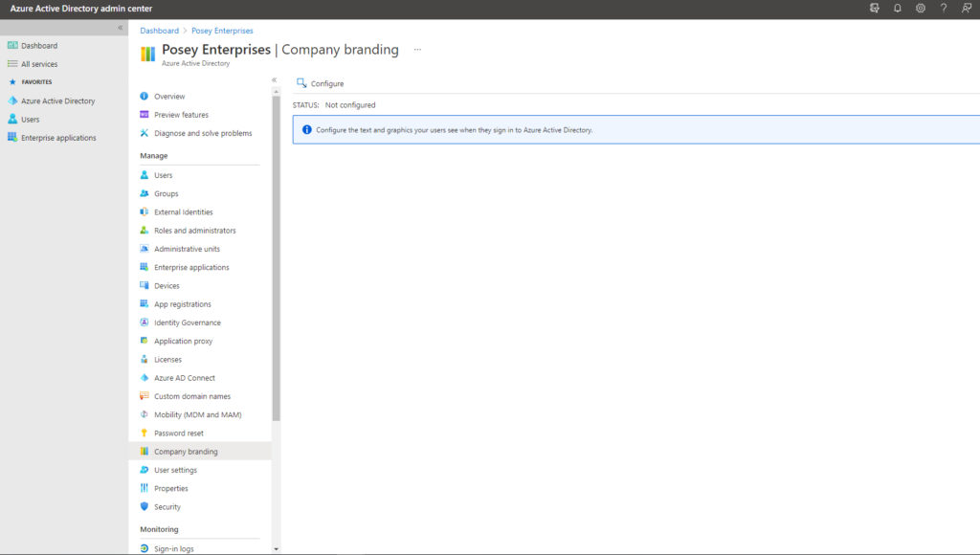Click the resource menu scrollbar down arrow

click(277, 548)
